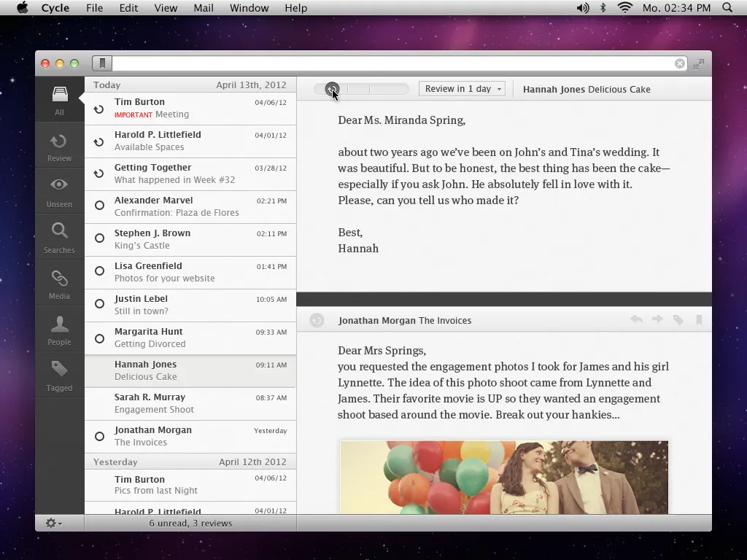Viewport: 747px width, 560px height.
Task: Open the View menu
Action: pyautogui.click(x=166, y=8)
